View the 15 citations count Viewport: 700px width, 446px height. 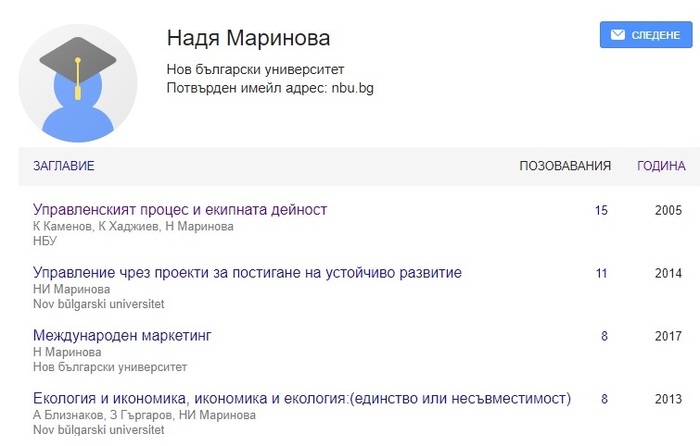601,210
